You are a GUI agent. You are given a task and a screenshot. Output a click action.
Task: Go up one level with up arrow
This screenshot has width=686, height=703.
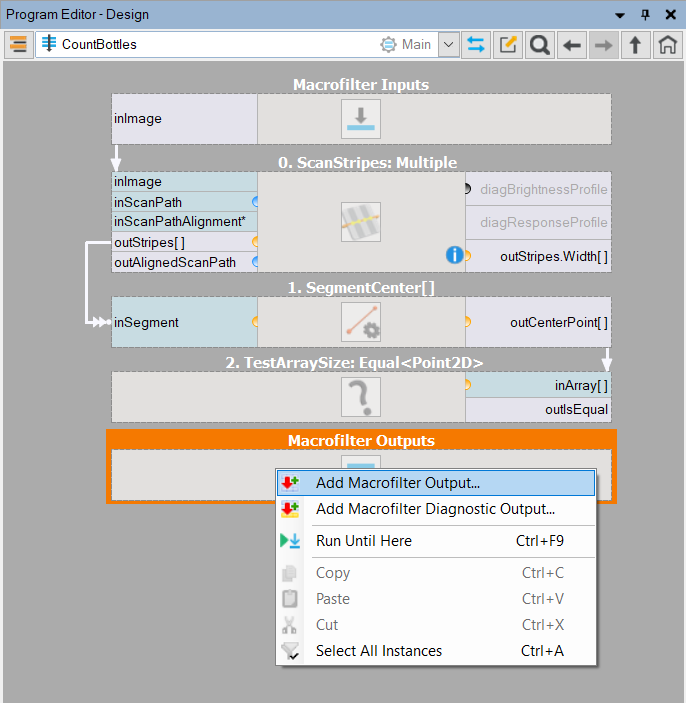[635, 45]
